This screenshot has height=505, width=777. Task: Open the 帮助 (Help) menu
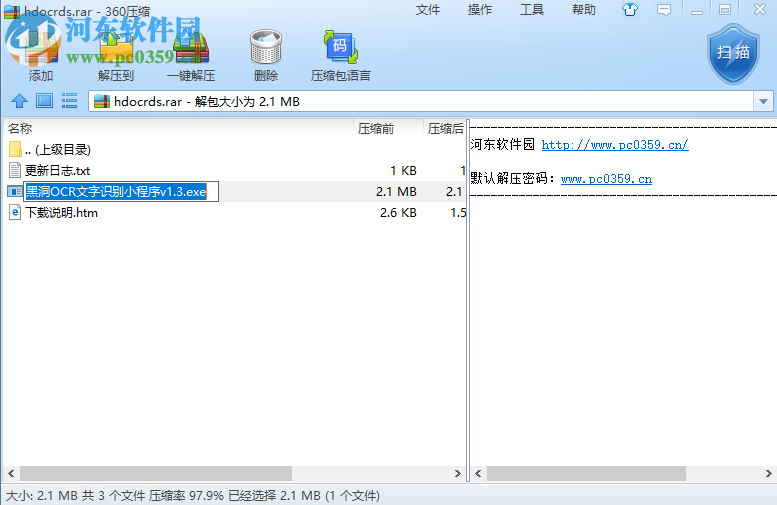click(x=584, y=9)
